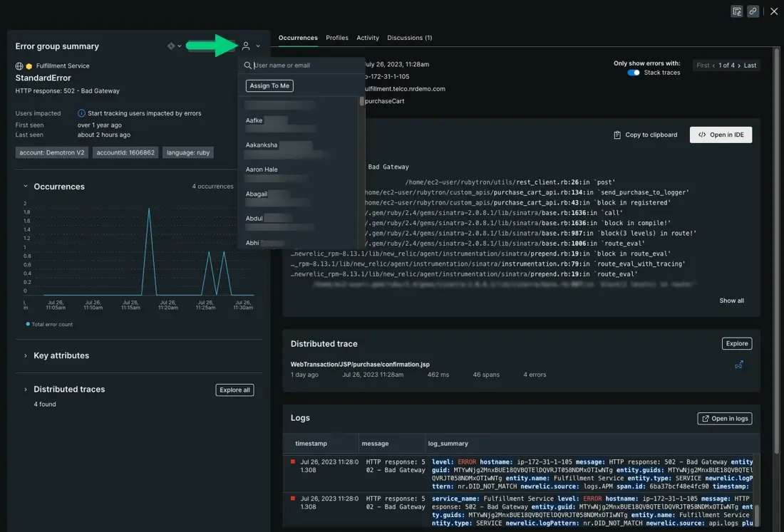Expand the Distributed traces section
784x532 pixels.
coord(26,390)
